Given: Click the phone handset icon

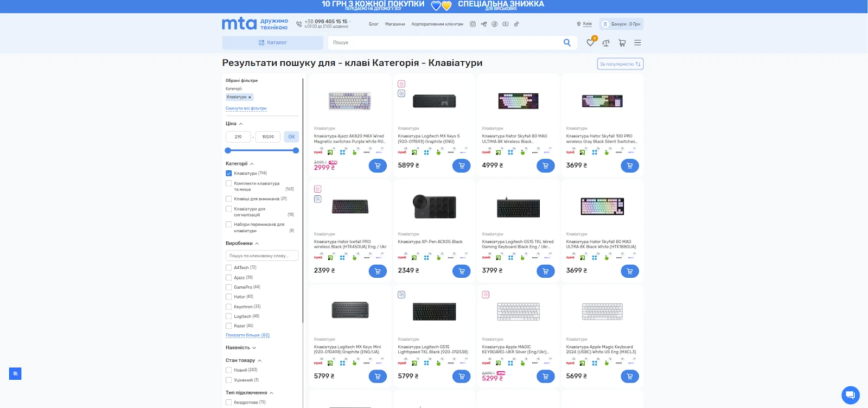Looking at the screenshot, I should point(299,24).
